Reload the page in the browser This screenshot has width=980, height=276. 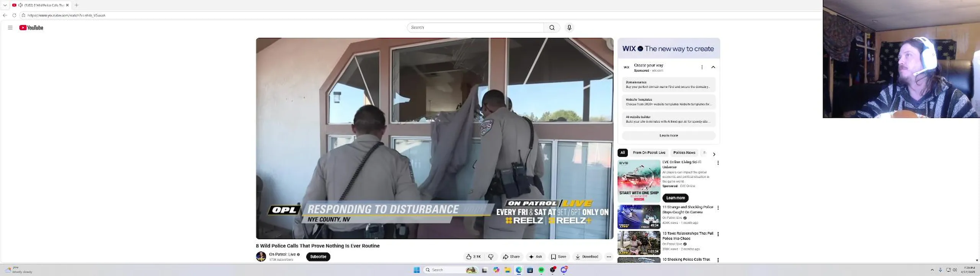(x=14, y=15)
